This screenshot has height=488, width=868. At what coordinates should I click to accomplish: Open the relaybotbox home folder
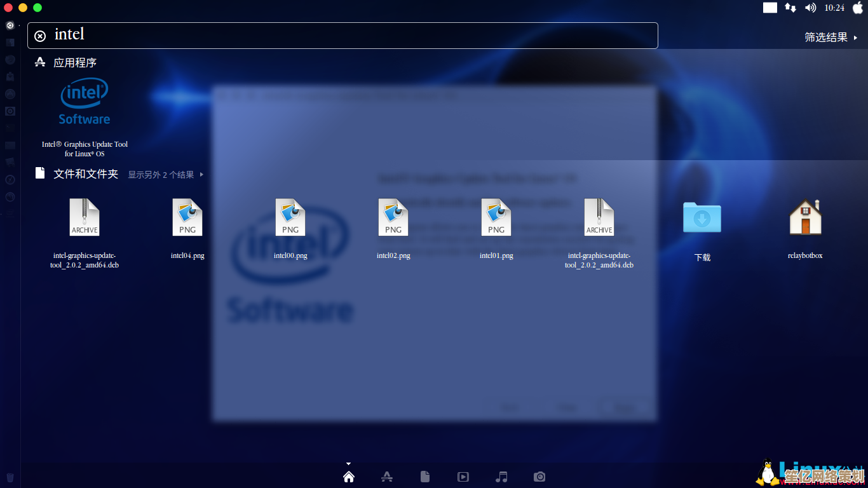coord(805,229)
